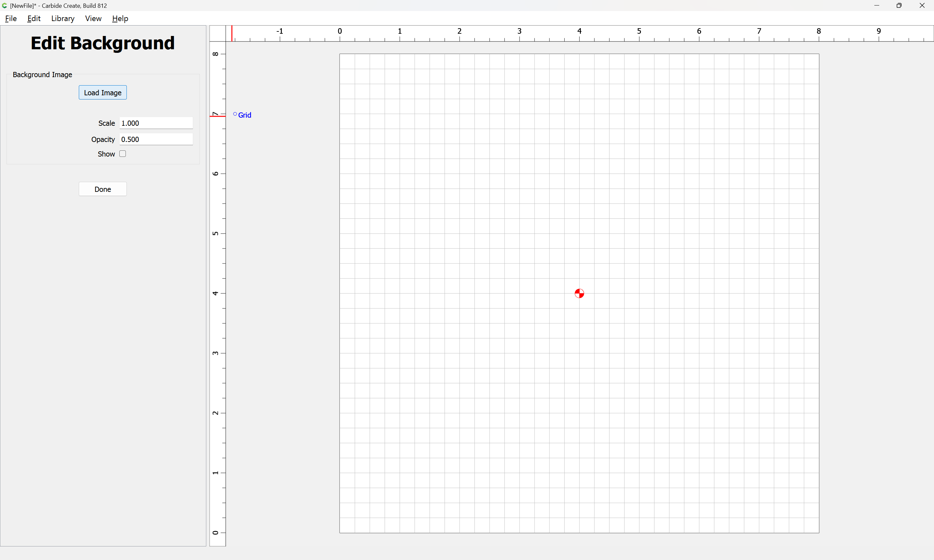Open the Edit menu
Viewport: 934px width, 560px height.
click(x=34, y=18)
